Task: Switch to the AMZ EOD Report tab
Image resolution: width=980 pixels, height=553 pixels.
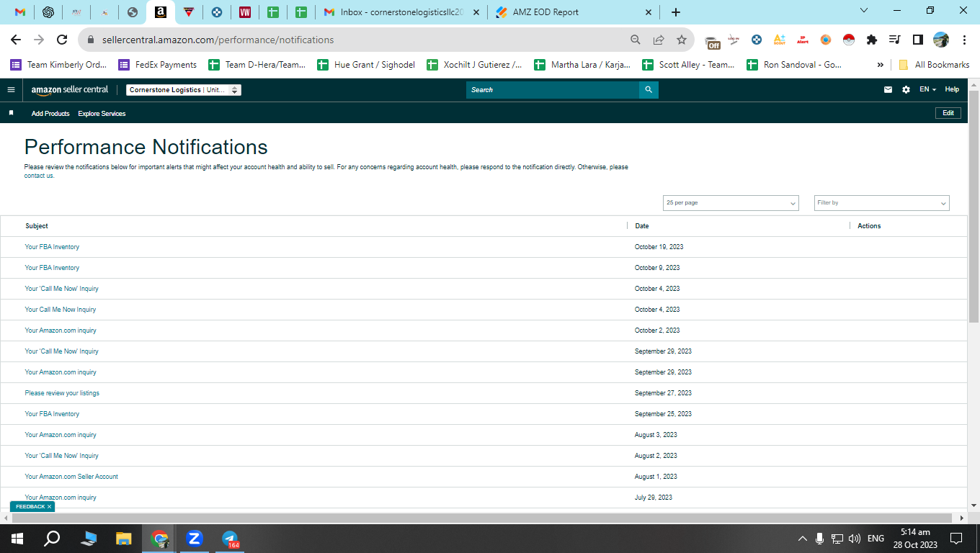Action: (574, 12)
